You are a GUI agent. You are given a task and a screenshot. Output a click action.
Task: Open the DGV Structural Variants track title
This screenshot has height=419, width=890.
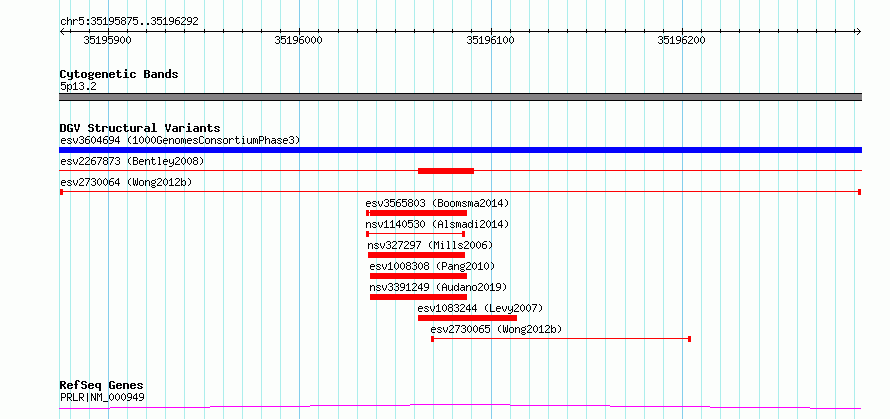click(x=140, y=128)
